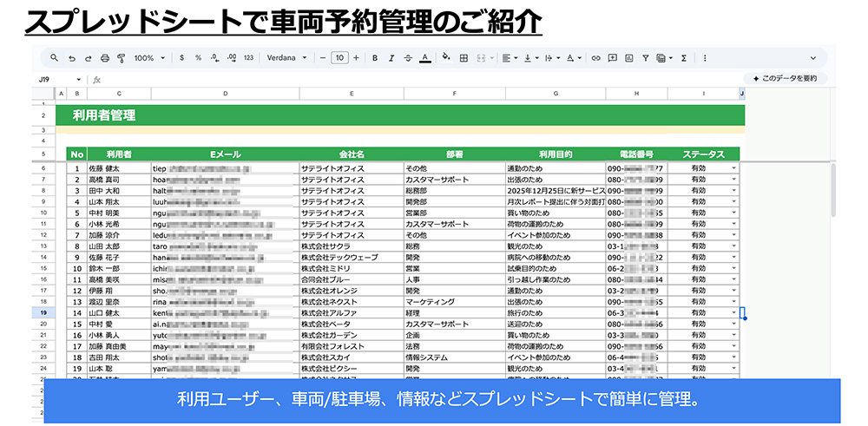
Task: Click the このデータを要約 button
Action: tap(784, 79)
